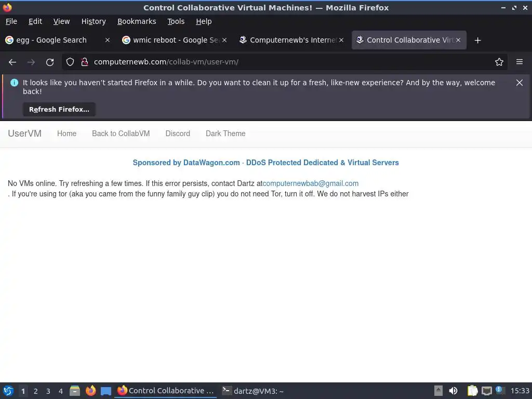Reload the page with the refresh icon
Image resolution: width=532 pixels, height=399 pixels.
click(50, 62)
